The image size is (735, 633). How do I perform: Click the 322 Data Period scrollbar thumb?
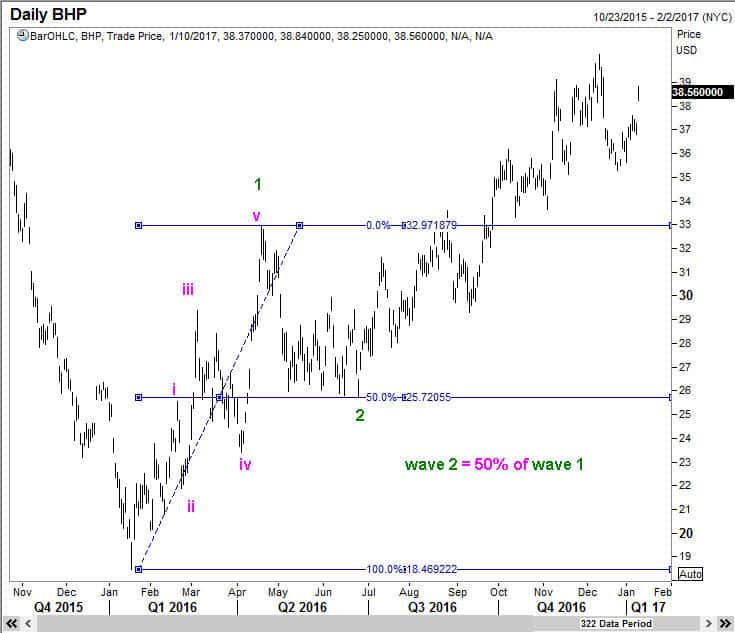[616, 623]
